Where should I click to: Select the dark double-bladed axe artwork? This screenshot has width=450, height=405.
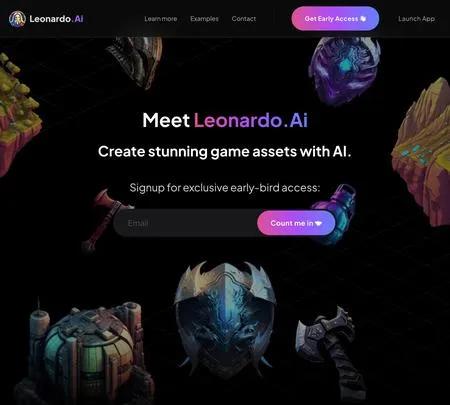(330, 350)
